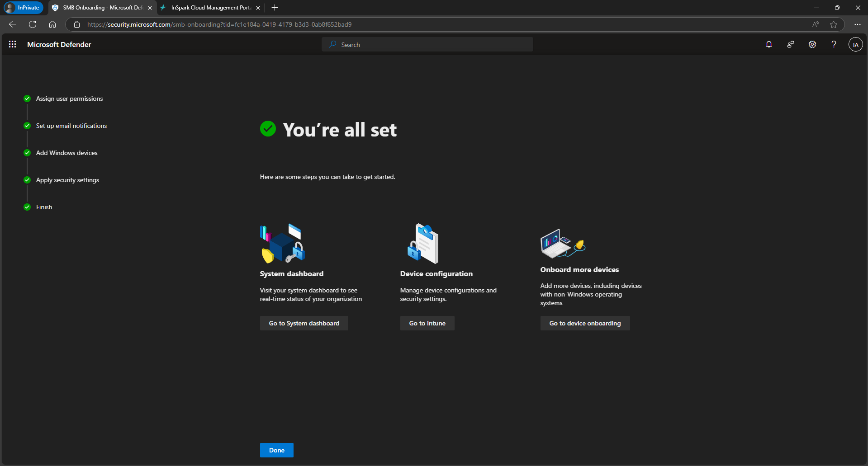
Task: Open the Help question mark
Action: (834, 44)
